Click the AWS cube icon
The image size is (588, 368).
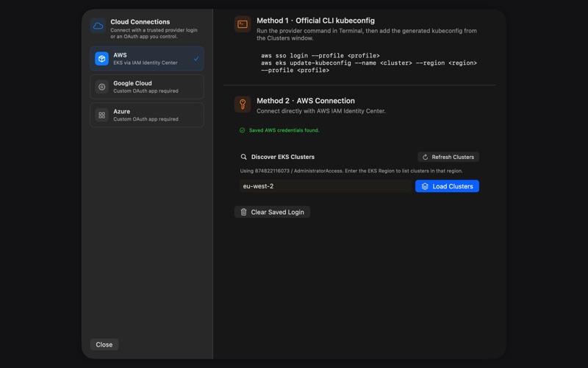point(101,59)
